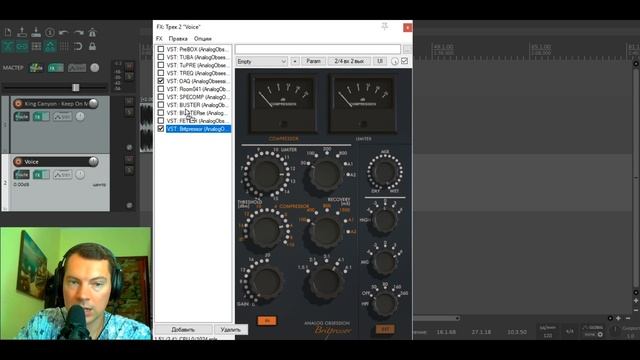Open Project Settings from the toolbar
This screenshot has width=640, height=360.
(x=50, y=32)
